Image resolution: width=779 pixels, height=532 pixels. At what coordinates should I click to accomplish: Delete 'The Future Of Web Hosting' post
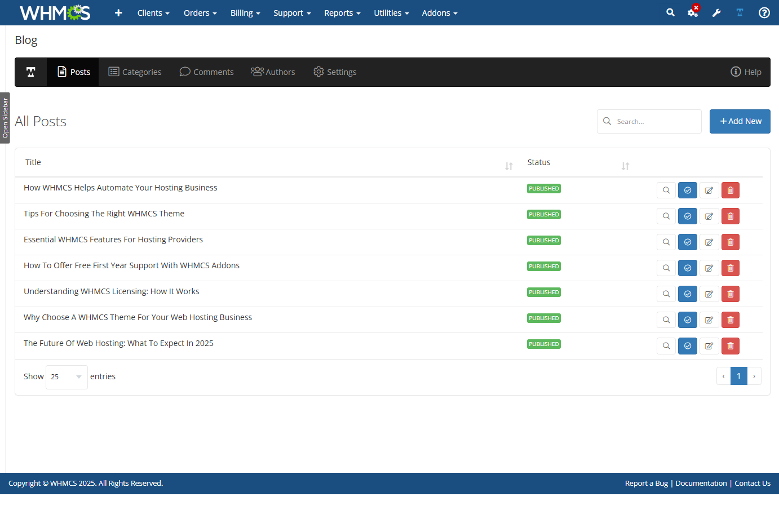tap(731, 346)
